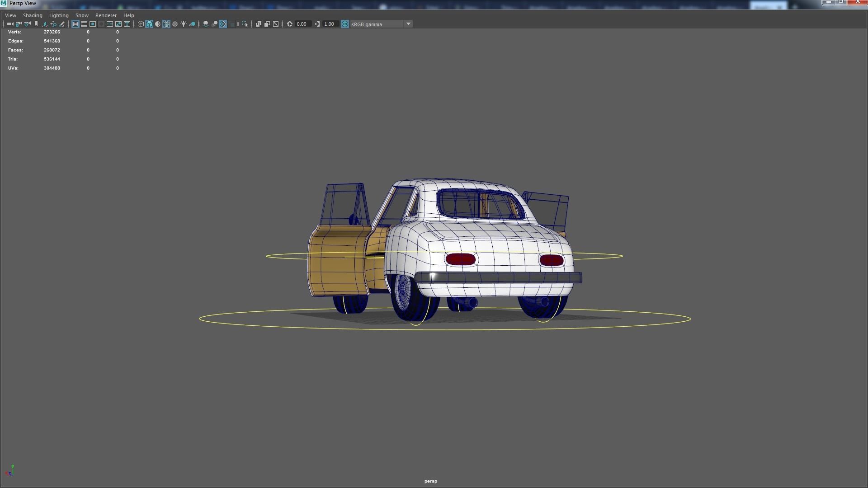The image size is (868, 488).
Task: Toggle the Depth of Field icon
Action: 232,24
